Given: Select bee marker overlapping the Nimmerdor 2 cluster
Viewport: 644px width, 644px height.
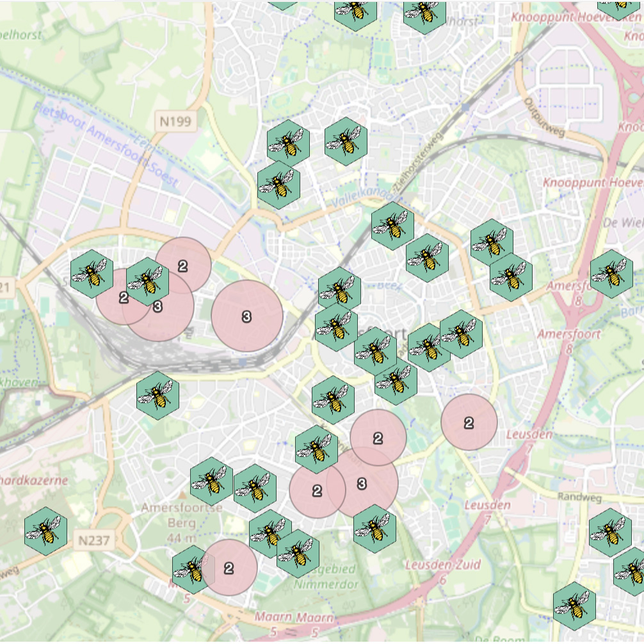Looking at the screenshot, I should (193, 568).
